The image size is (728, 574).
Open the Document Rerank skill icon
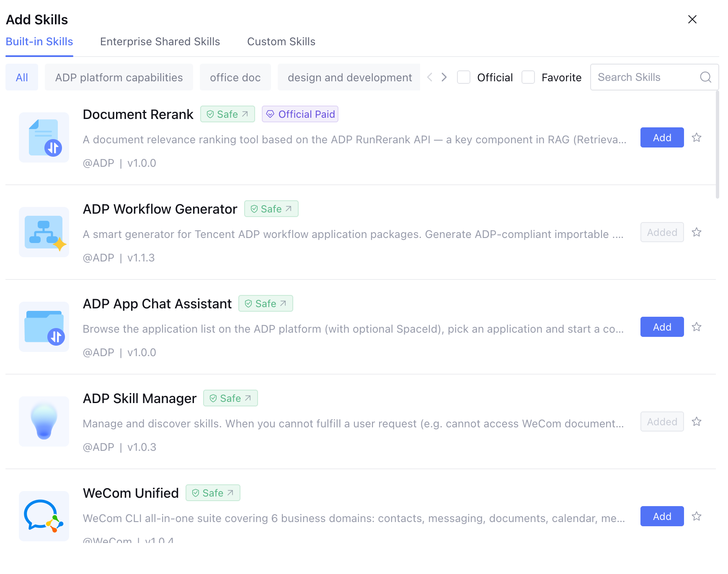44,137
